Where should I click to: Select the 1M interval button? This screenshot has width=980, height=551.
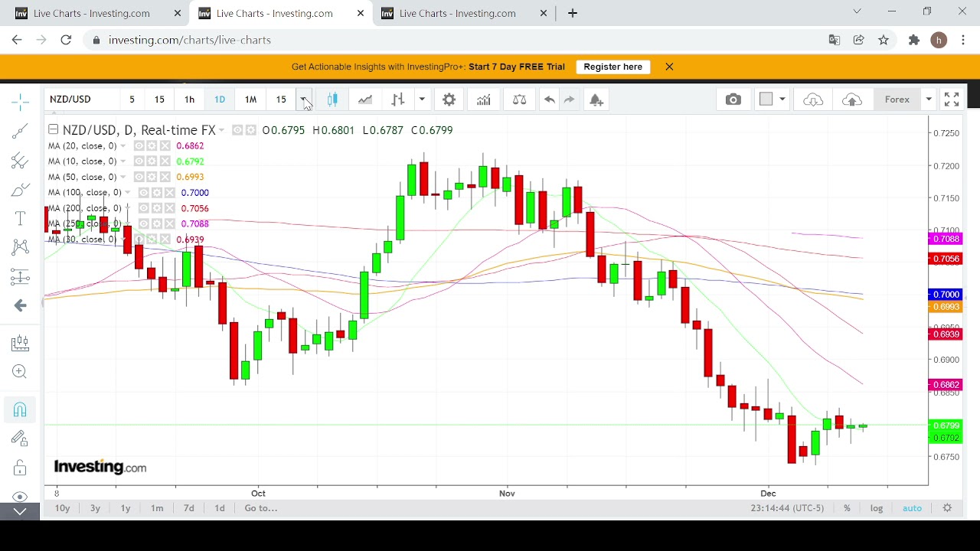[250, 99]
